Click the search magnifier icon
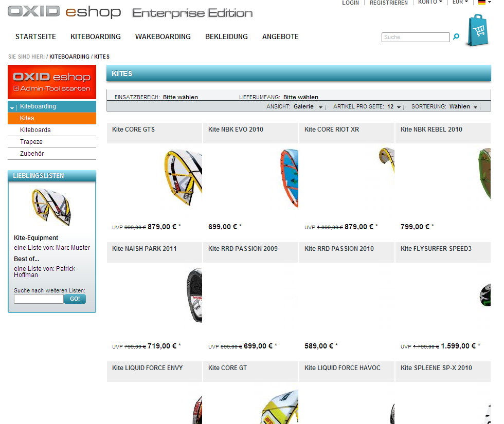The width and height of the screenshot is (504, 424). [x=456, y=36]
